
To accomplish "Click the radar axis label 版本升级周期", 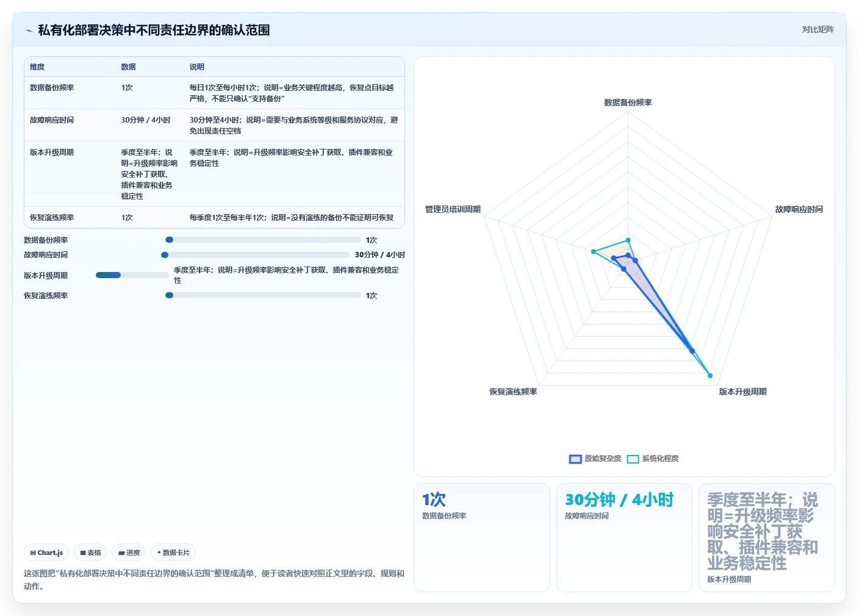I will (x=742, y=392).
